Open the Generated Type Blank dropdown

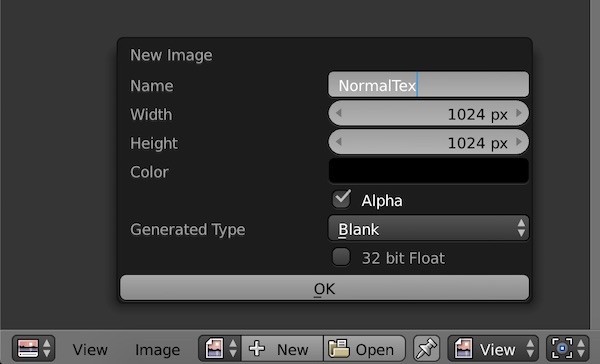tap(429, 229)
